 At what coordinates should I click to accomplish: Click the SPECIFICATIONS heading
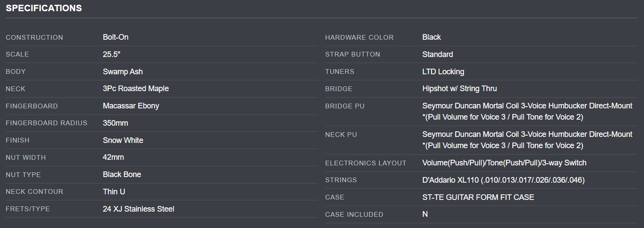pos(44,8)
